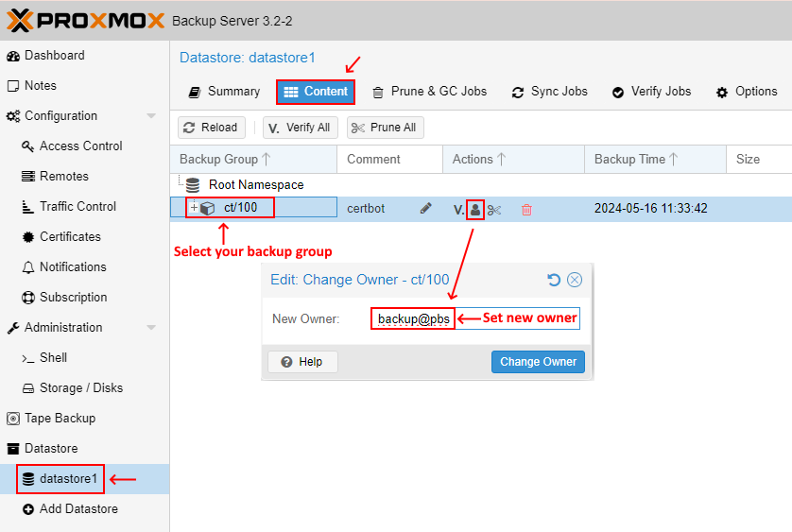Collapse the Configuration section arrow
The width and height of the screenshot is (792, 532).
[x=151, y=115]
